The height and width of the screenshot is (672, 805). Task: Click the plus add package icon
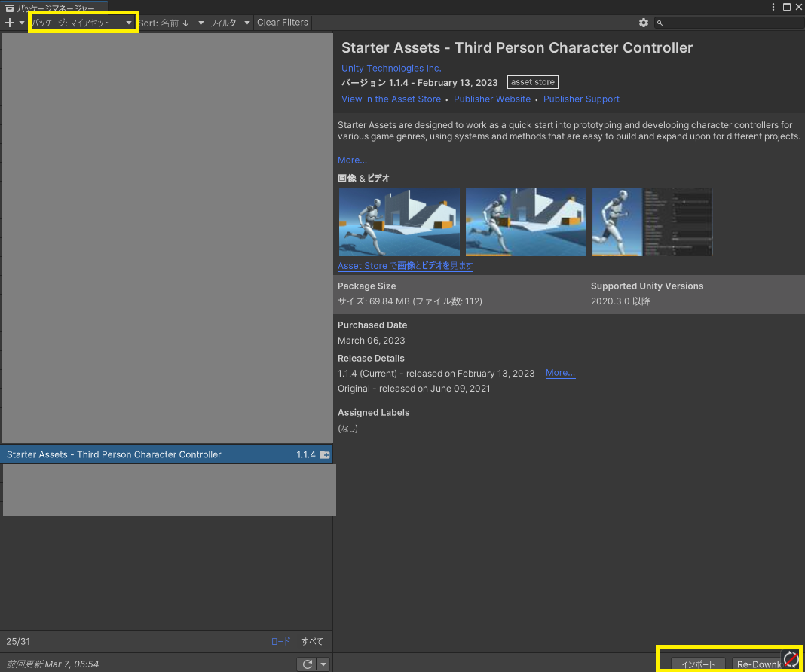pyautogui.click(x=10, y=23)
